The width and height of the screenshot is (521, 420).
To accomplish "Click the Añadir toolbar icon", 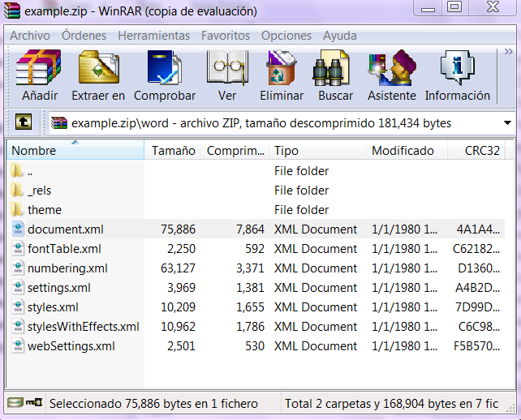I will [x=39, y=67].
